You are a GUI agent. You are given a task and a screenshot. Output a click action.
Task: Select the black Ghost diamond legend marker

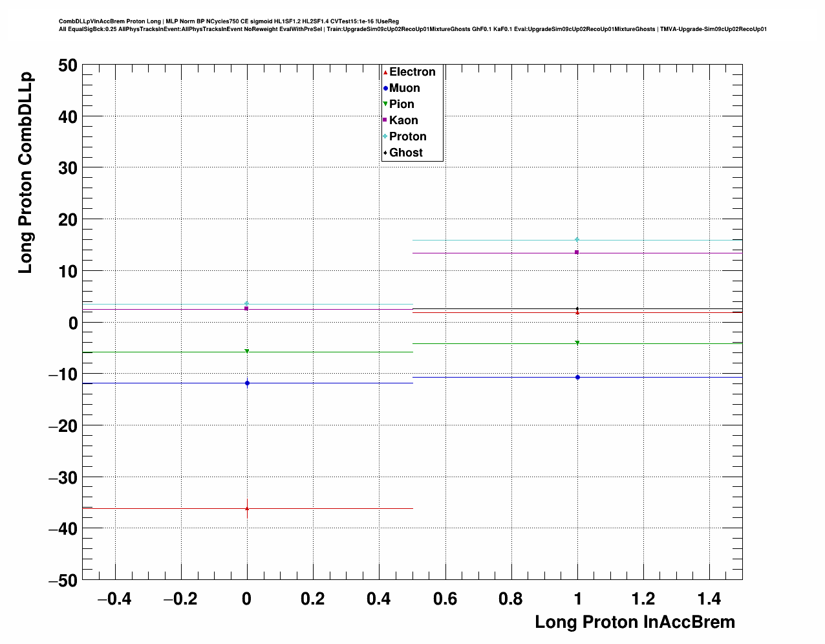click(385, 153)
